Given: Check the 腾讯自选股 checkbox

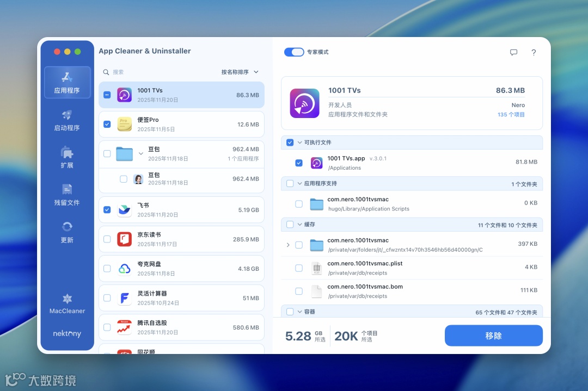Looking at the screenshot, I should pos(107,327).
